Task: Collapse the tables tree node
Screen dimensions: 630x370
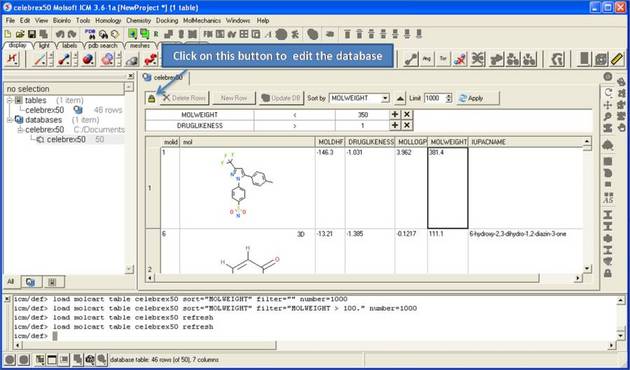Action: pyautogui.click(x=10, y=100)
